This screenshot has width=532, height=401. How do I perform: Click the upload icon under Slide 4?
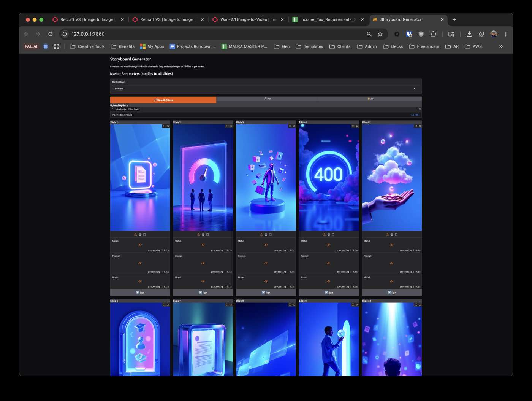coord(324,234)
